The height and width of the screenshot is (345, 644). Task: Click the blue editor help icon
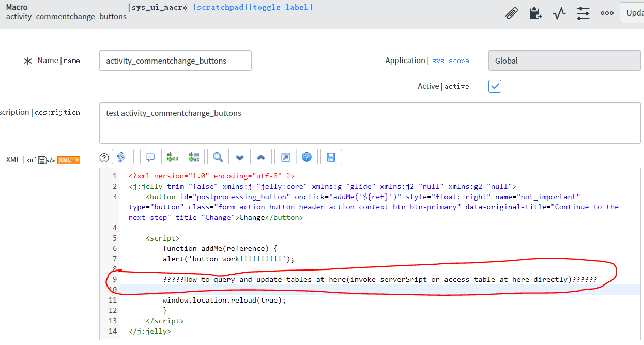(306, 157)
